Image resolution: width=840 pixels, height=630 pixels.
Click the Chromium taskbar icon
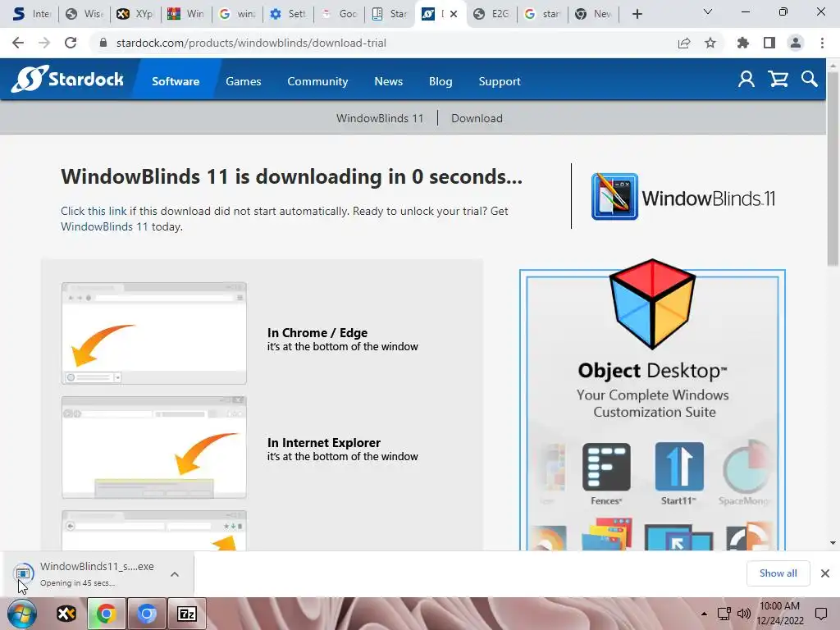pos(147,614)
